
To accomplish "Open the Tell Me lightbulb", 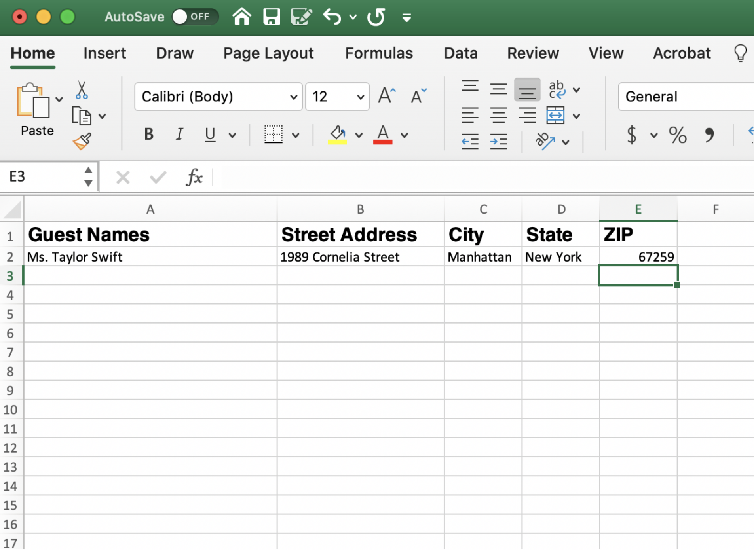I will (740, 53).
